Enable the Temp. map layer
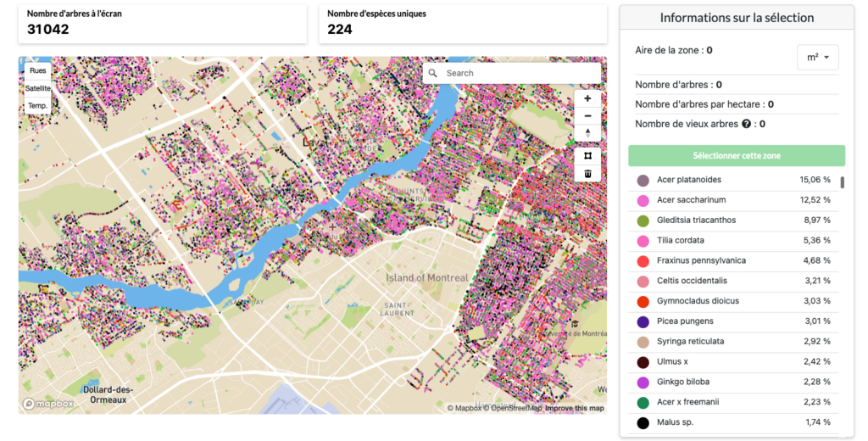This screenshot has height=441, width=868. point(37,106)
